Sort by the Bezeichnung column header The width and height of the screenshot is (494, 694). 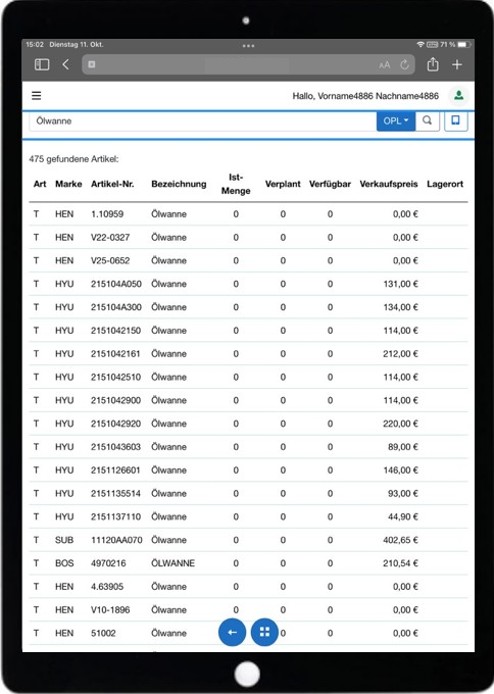179,184
